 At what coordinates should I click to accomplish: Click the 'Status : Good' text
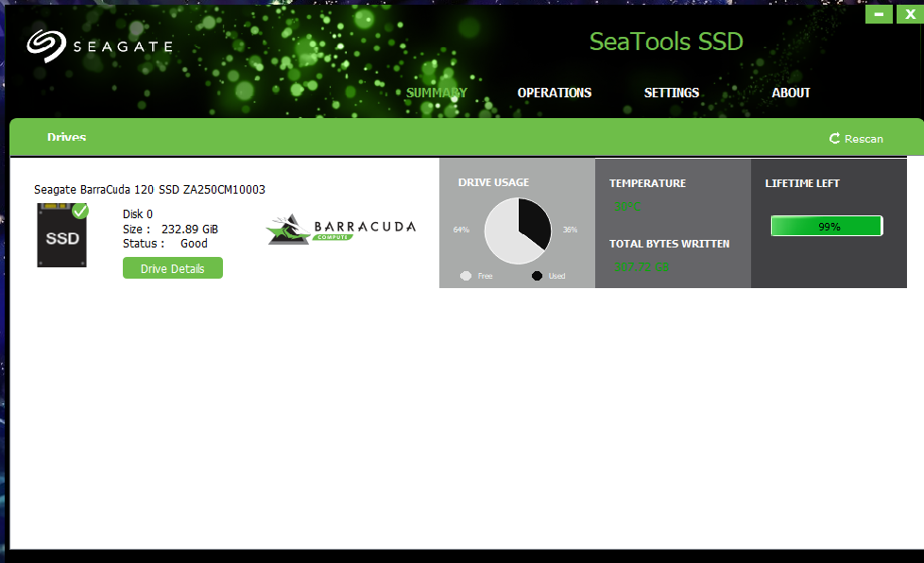coord(165,243)
